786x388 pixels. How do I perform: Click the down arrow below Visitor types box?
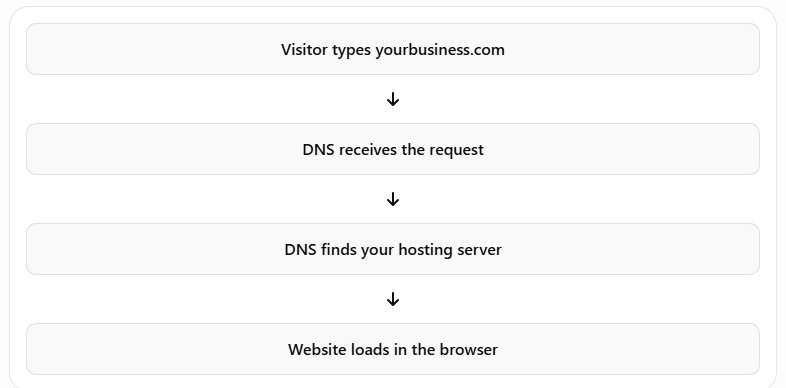click(393, 99)
